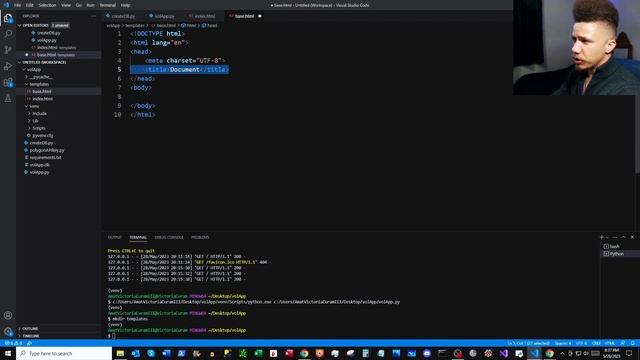
Task: Open terminal panel more actions ellipsis
Action: click(x=615, y=237)
